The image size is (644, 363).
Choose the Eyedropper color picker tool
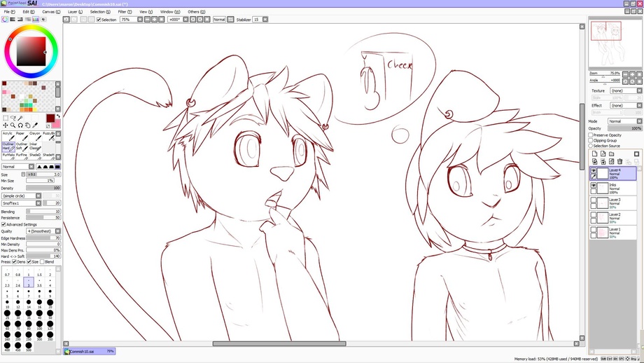click(x=35, y=125)
